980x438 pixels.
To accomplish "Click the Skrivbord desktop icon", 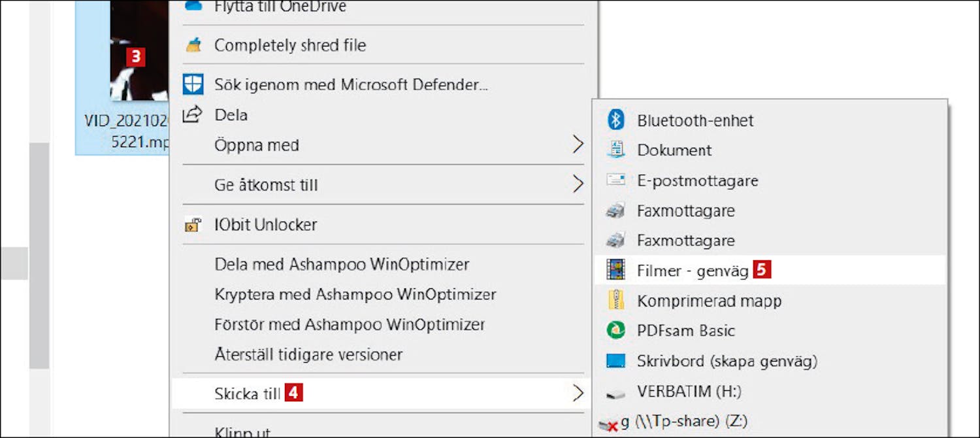I will (x=615, y=360).
